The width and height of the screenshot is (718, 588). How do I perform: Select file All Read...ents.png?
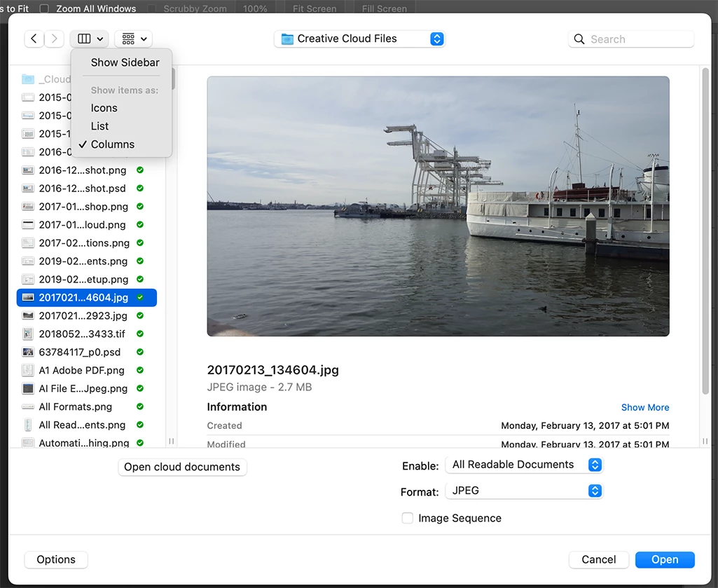click(x=87, y=425)
